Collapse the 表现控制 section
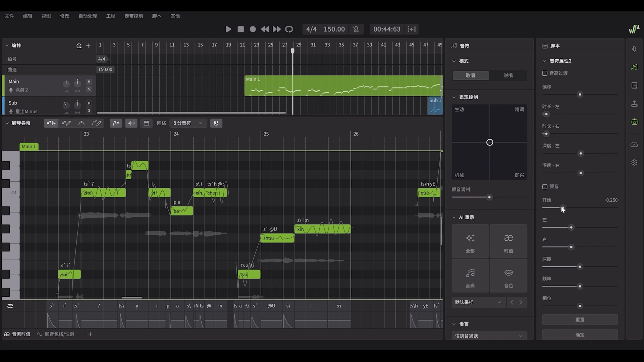Image resolution: width=644 pixels, height=362 pixels. [x=454, y=97]
